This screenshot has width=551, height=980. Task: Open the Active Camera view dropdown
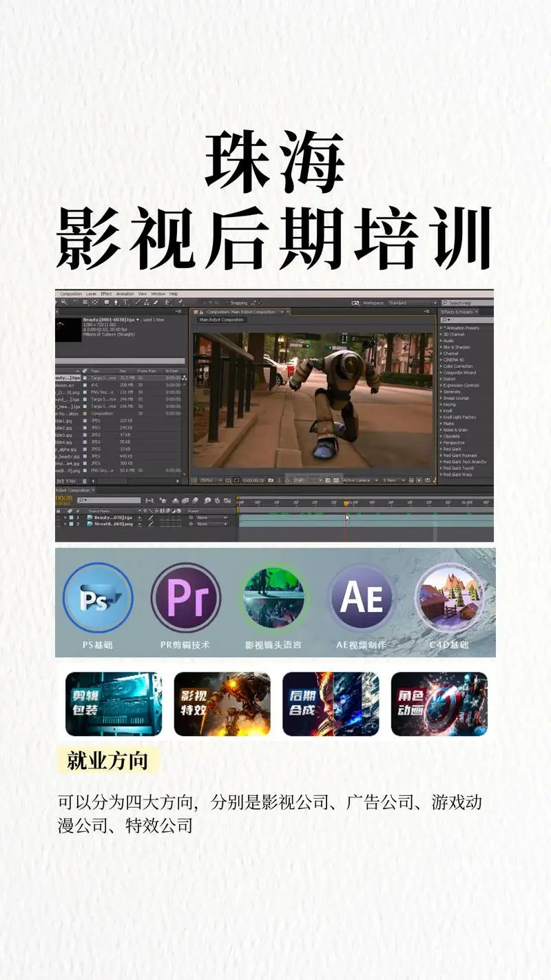pyautogui.click(x=362, y=480)
